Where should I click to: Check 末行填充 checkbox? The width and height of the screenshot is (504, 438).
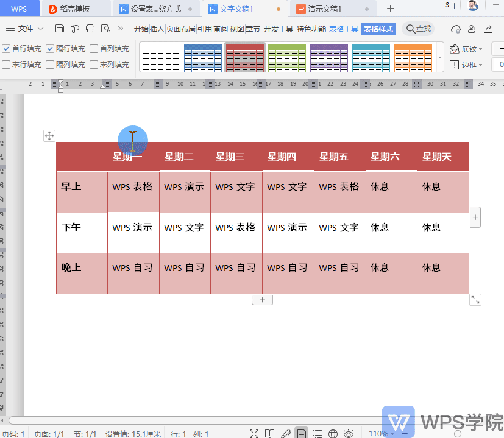point(6,65)
